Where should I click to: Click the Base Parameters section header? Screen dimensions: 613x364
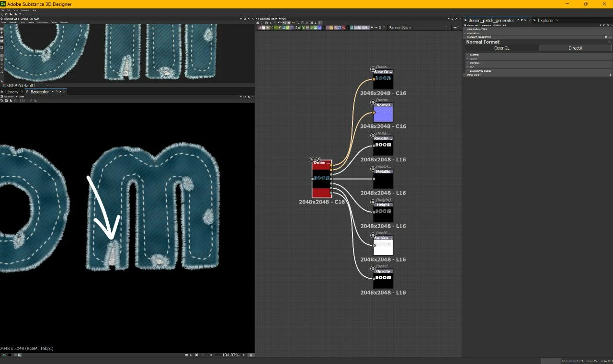tap(477, 29)
